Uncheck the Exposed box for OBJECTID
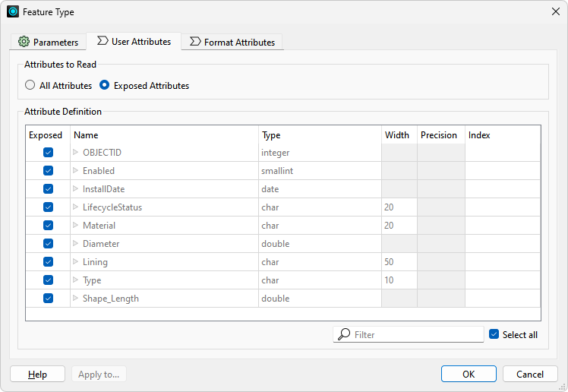The height and width of the screenshot is (392, 568). (48, 153)
